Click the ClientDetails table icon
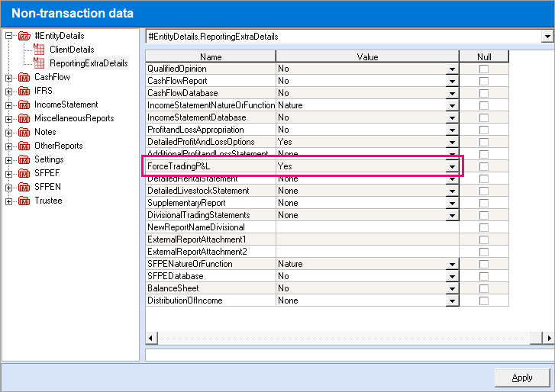This screenshot has height=392, width=555. tap(39, 50)
